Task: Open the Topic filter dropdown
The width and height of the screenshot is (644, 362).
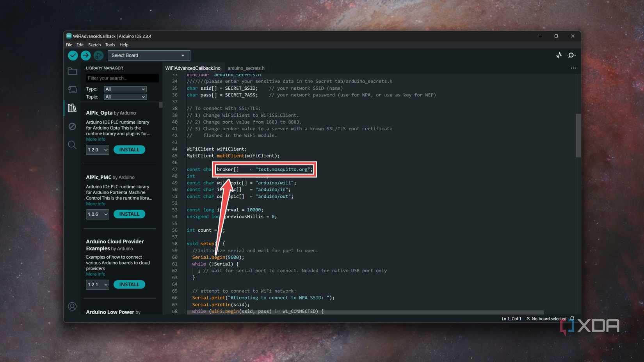Action: coord(125,97)
